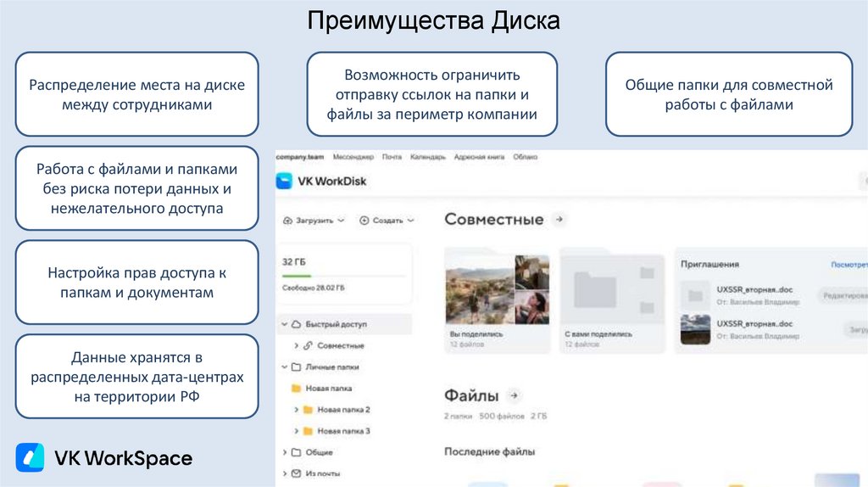Collapse the Личные папки section
868x487 pixels.
click(x=285, y=367)
